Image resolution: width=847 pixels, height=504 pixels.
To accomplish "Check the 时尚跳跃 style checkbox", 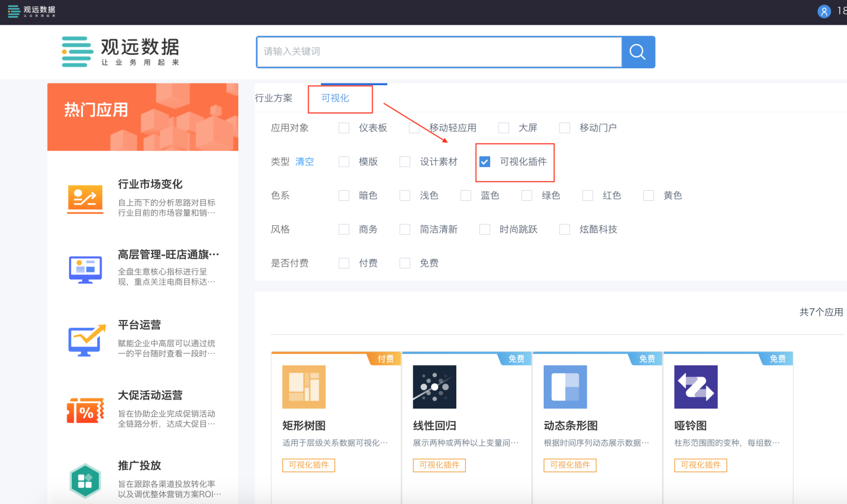I will point(484,230).
